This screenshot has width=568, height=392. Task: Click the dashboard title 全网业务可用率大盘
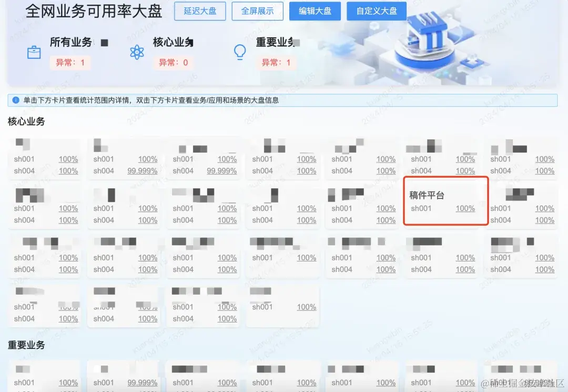pos(95,11)
